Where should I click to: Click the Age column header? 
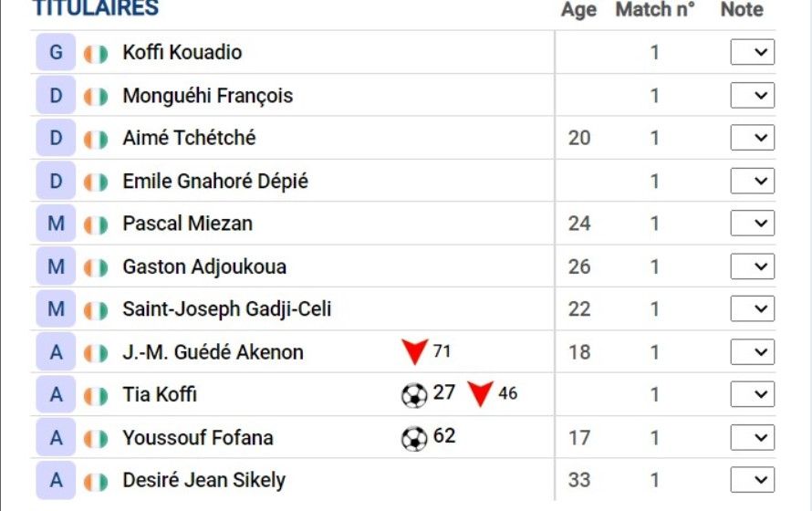coord(579,10)
